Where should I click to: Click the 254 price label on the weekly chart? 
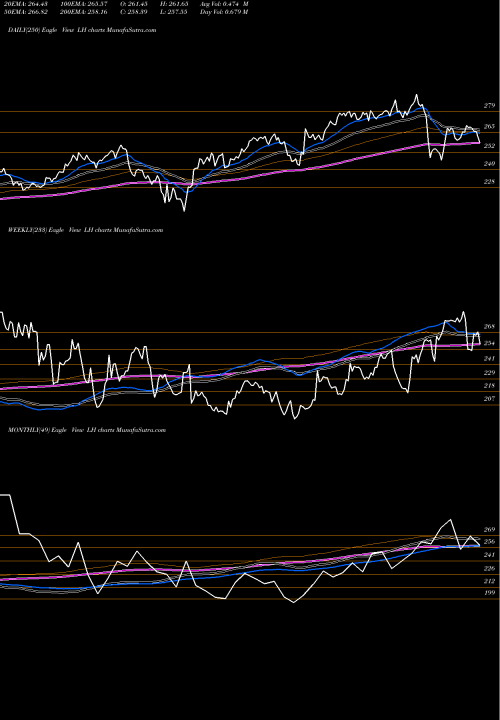489,343
